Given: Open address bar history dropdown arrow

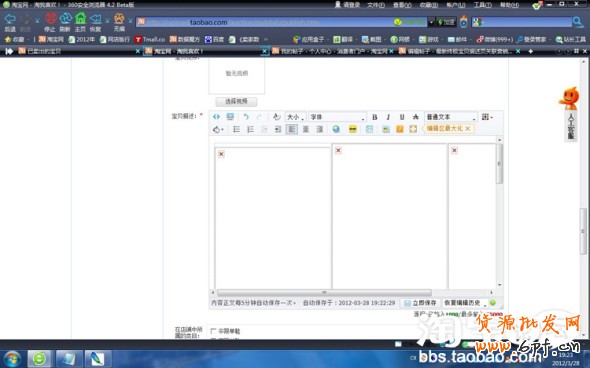Looking at the screenshot, I should point(431,22).
